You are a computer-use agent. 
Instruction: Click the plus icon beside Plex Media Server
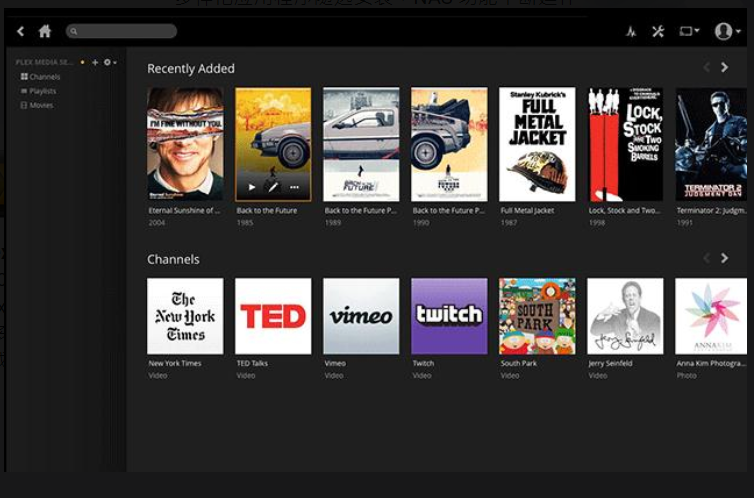pos(96,62)
